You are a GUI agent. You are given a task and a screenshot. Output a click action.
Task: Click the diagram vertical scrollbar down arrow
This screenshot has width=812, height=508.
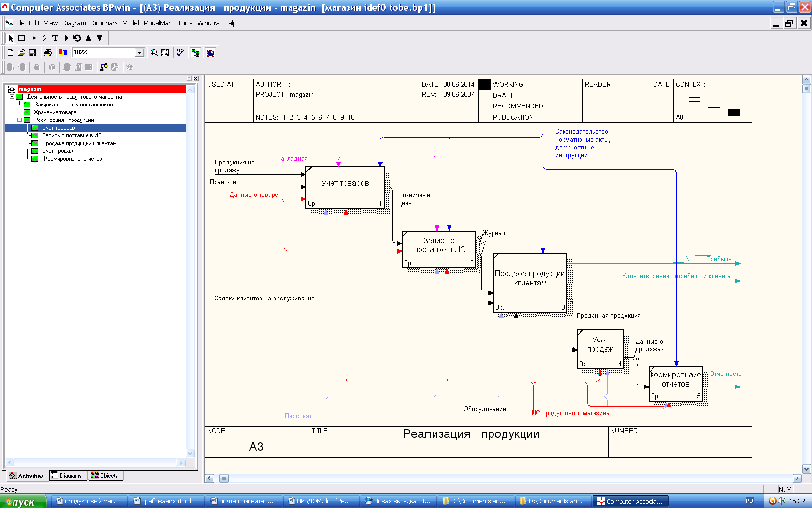click(x=806, y=469)
